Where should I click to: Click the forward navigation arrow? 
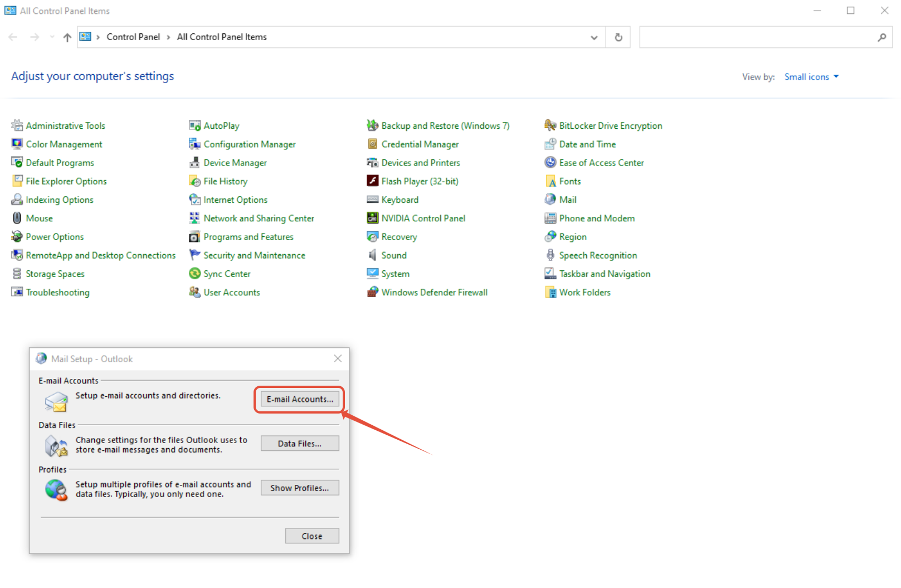pyautogui.click(x=35, y=37)
